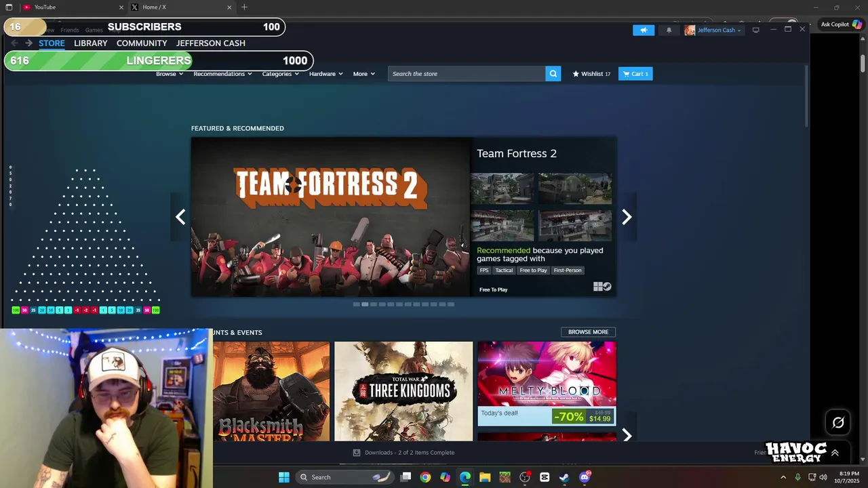Open the Steam notifications bell
Image resolution: width=868 pixels, height=488 pixels.
coord(669,30)
